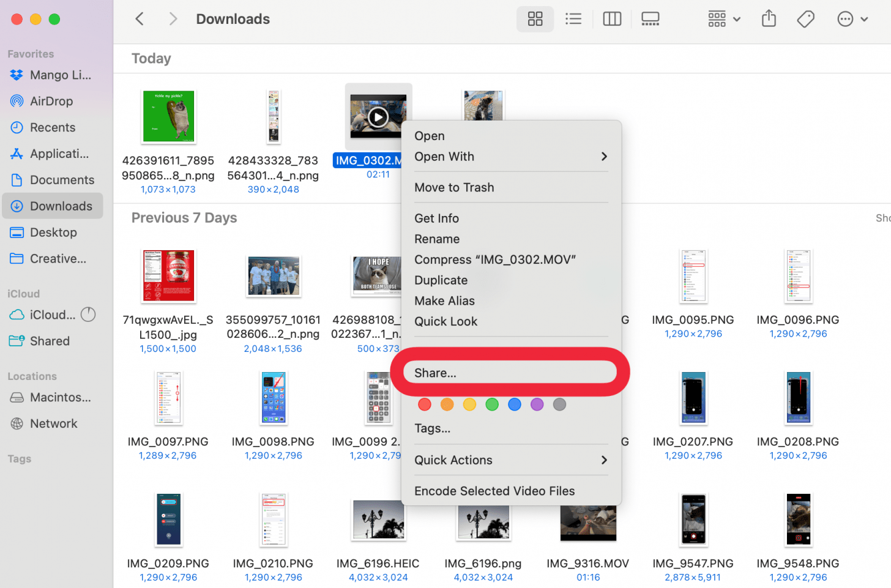Open AirDrop in the sidebar

(51, 101)
